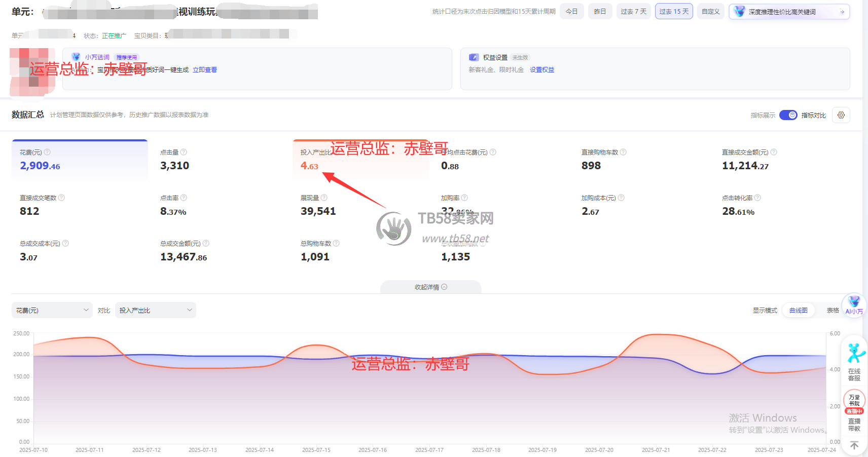Open the 花费(元) metric dropdown
The height and width of the screenshot is (457, 868).
coord(52,310)
